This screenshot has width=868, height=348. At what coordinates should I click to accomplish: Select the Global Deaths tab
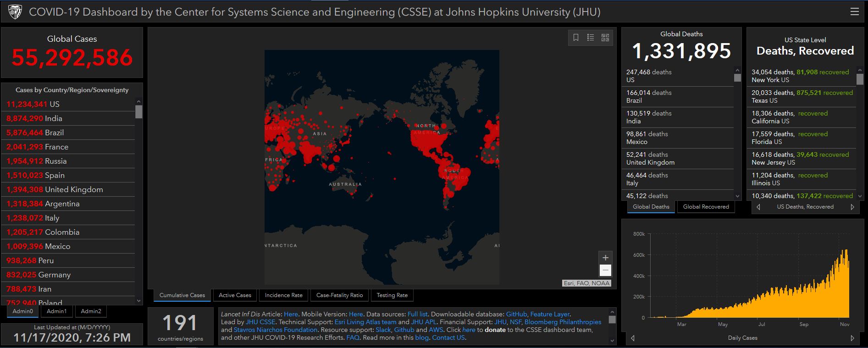(x=651, y=207)
